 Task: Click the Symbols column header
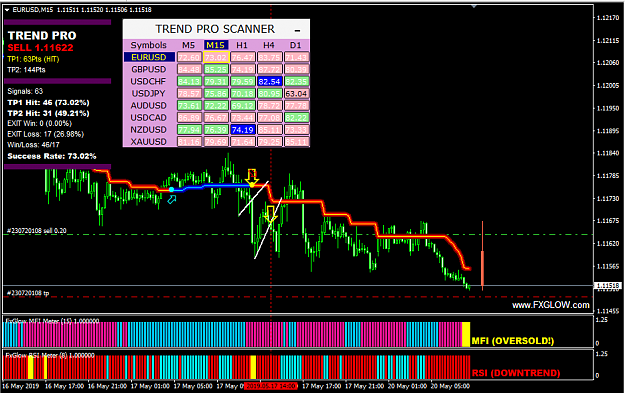(149, 45)
